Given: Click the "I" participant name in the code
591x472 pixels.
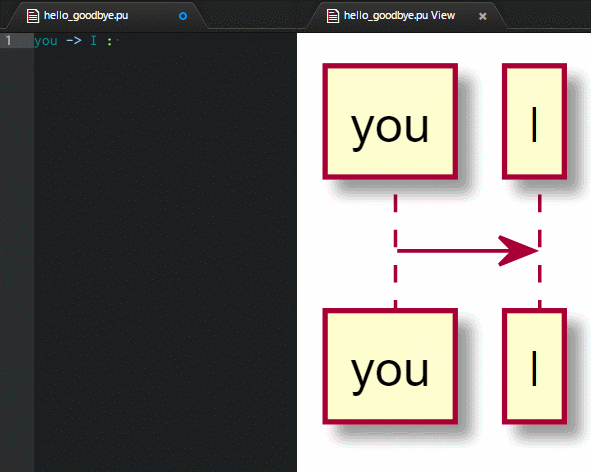Looking at the screenshot, I should (93, 40).
